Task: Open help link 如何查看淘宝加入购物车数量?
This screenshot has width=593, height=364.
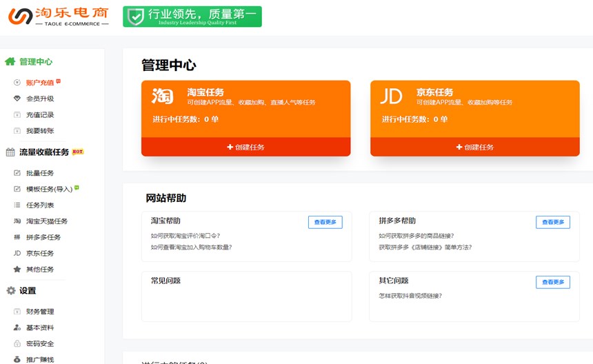Action: (191, 247)
